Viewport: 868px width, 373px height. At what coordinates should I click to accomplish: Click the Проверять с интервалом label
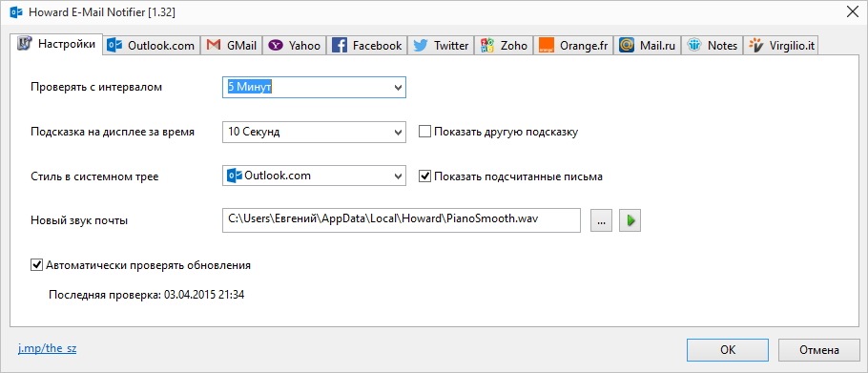click(96, 88)
